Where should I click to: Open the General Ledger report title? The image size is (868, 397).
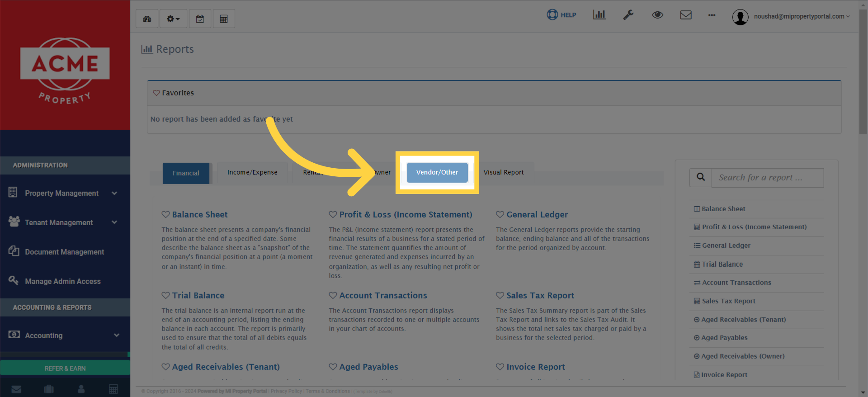pyautogui.click(x=537, y=214)
